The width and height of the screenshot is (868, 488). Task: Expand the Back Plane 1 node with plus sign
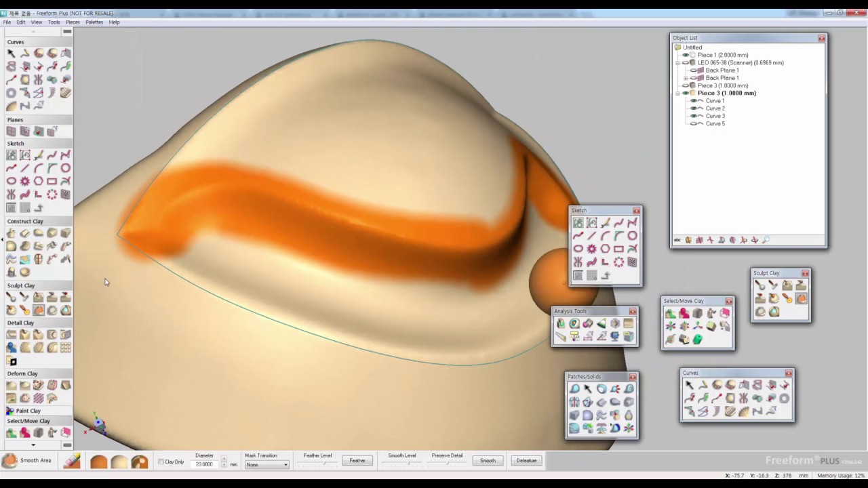coord(686,78)
